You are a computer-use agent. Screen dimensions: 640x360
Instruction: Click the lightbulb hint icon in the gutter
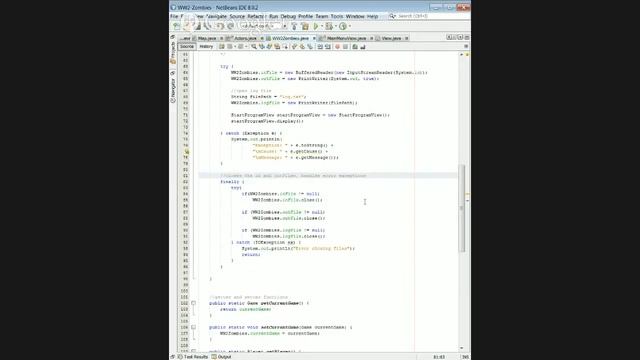pyautogui.click(x=187, y=151)
